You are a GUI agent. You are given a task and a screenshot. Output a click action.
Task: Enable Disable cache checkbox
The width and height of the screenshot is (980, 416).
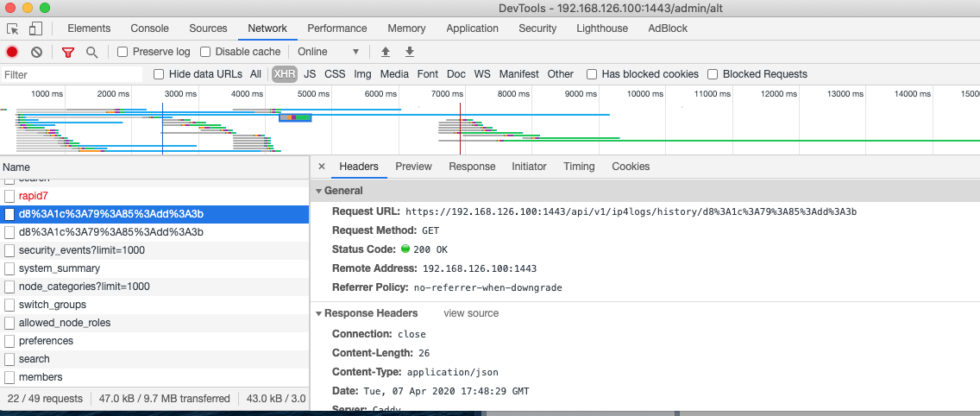(x=205, y=52)
